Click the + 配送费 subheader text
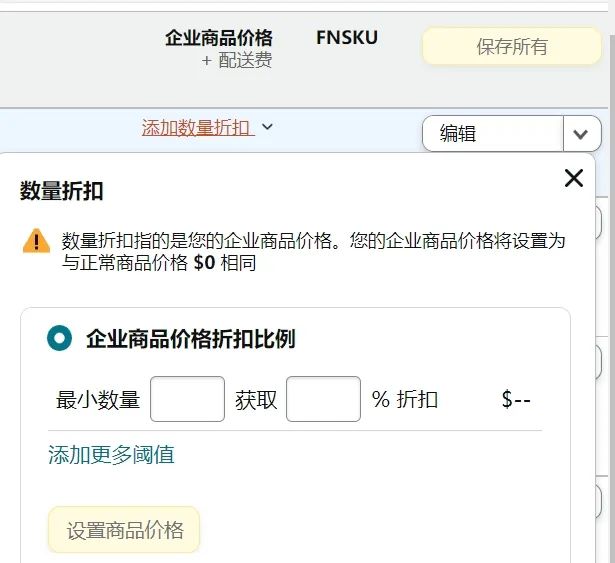 237,60
